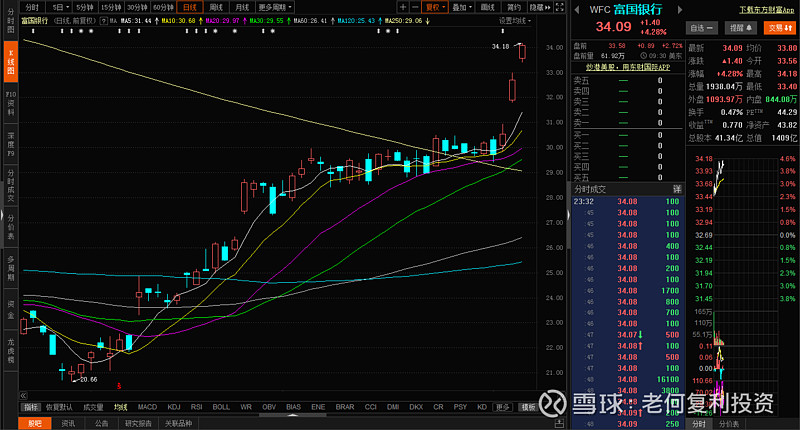The width and height of the screenshot is (800, 430).
Task: Open 股吧 bottom tab
Action: pyautogui.click(x=35, y=423)
